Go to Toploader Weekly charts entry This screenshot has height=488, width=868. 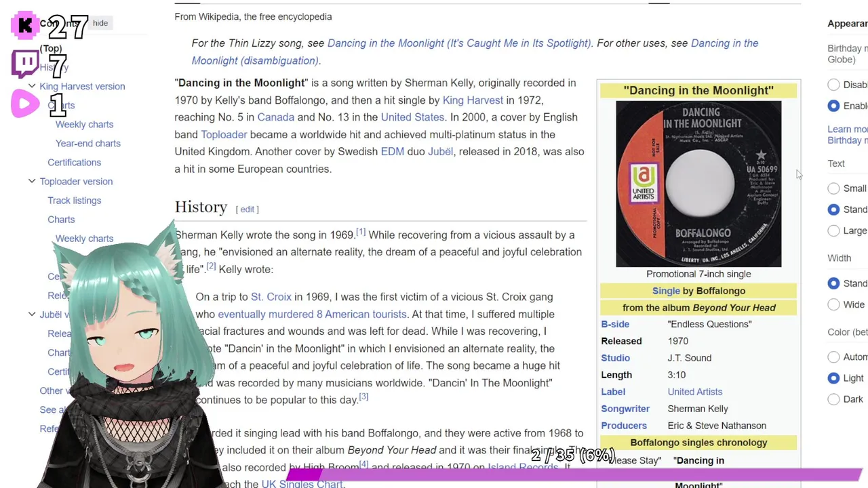84,238
